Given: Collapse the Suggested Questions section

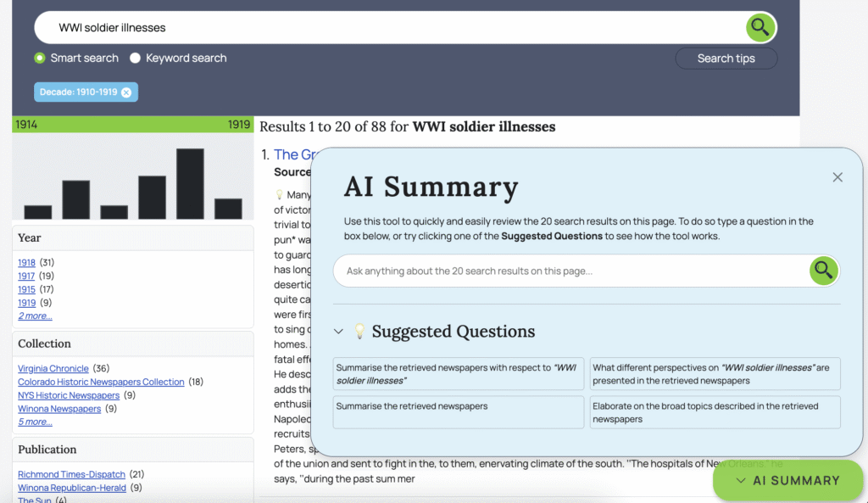Looking at the screenshot, I should (339, 332).
